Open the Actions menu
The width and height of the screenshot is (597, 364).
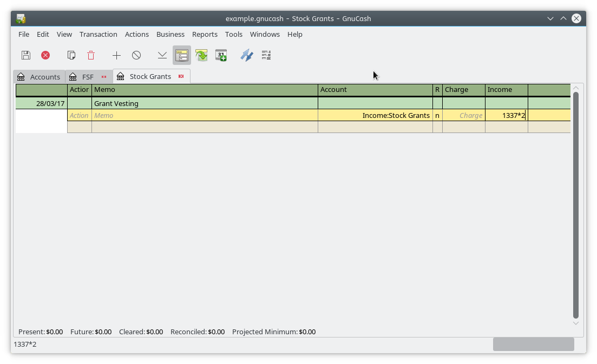[x=137, y=34]
